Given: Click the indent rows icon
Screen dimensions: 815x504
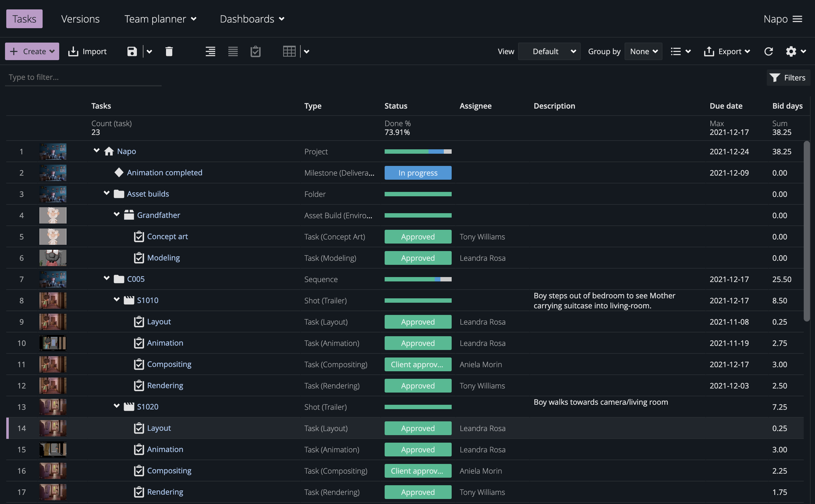Looking at the screenshot, I should coord(210,51).
